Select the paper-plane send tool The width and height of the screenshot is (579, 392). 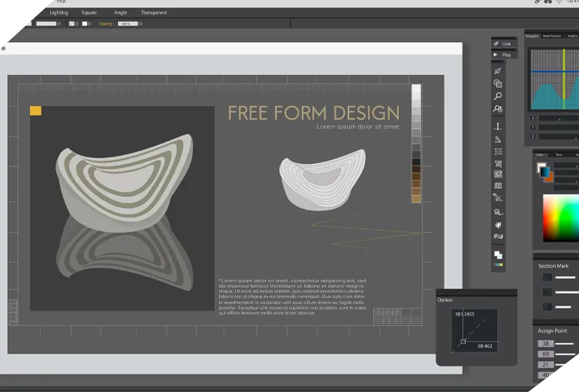click(498, 71)
